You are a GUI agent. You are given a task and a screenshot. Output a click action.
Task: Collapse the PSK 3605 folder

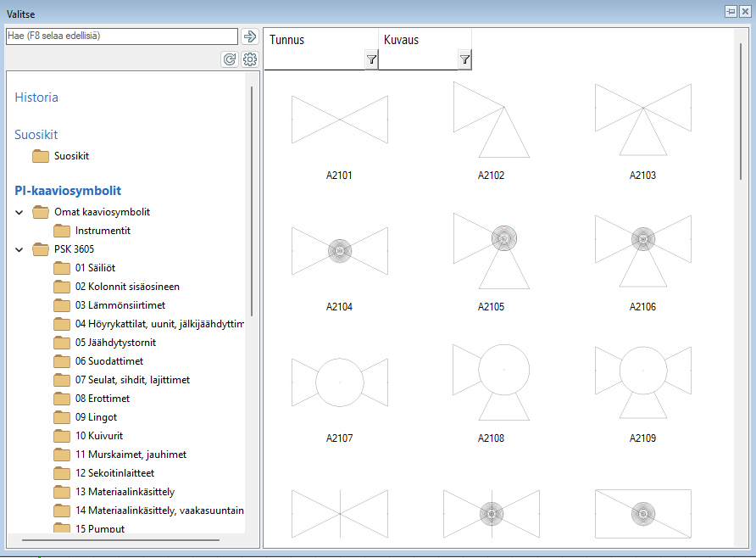pos(19,249)
